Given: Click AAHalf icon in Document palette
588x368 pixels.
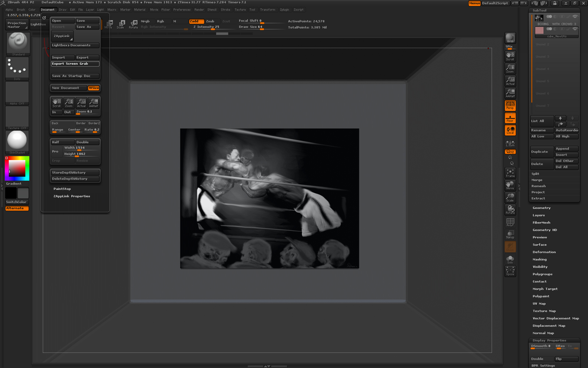Looking at the screenshot, I should click(94, 103).
